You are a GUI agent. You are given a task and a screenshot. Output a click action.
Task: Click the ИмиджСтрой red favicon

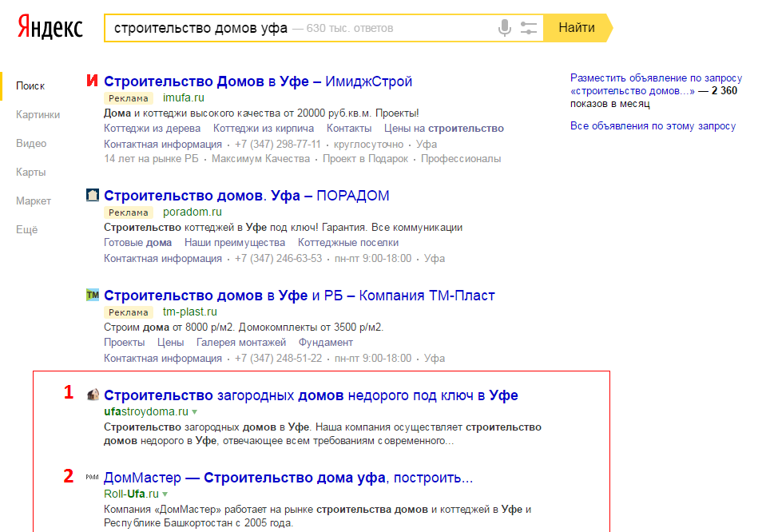click(93, 80)
